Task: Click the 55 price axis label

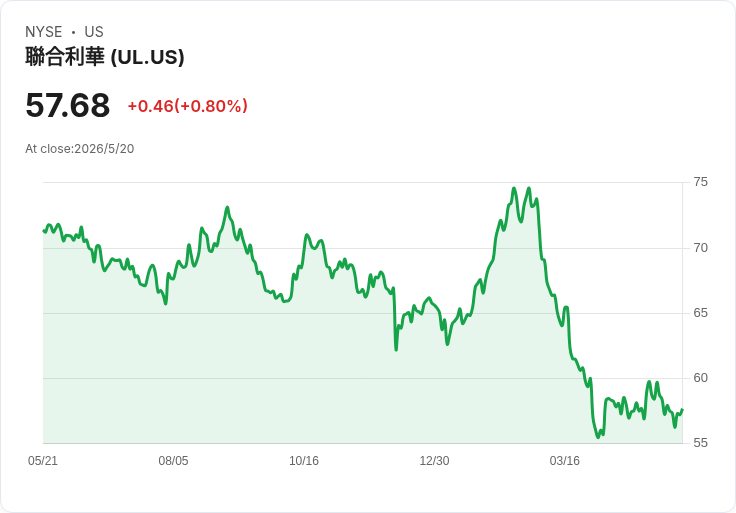Action: (700, 443)
